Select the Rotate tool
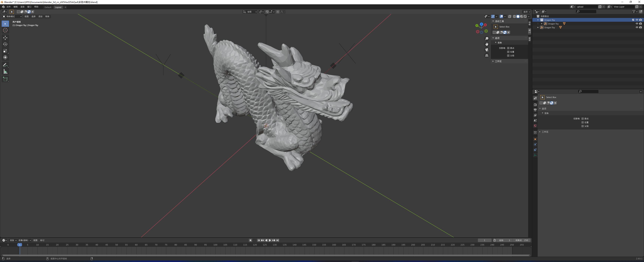 pyautogui.click(x=5, y=44)
